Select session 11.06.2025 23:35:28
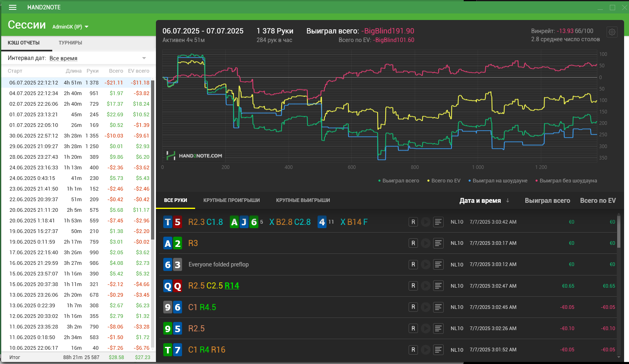Viewport: 629px width, 364px height. click(x=76, y=326)
